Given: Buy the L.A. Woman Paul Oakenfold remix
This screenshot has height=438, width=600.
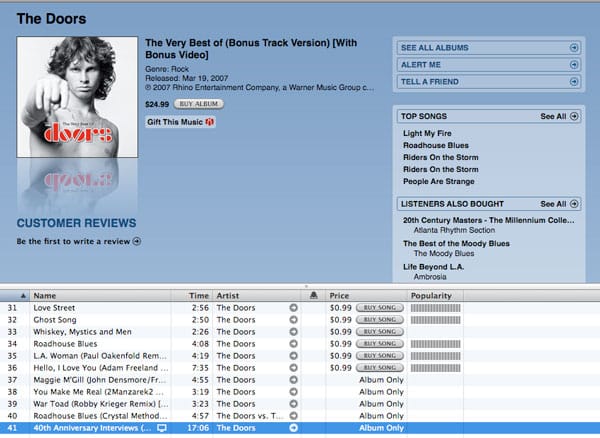Looking at the screenshot, I should pos(380,356).
